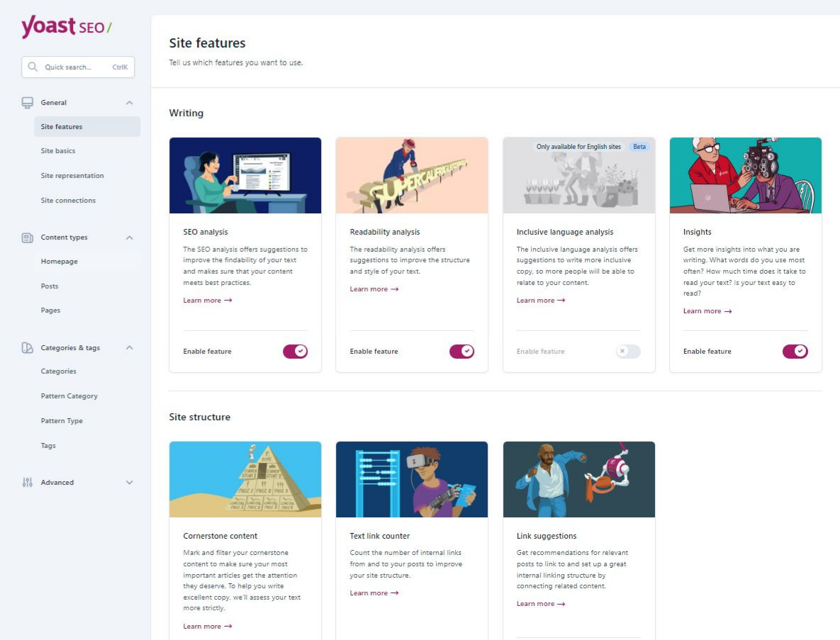Click the General monitor icon in sidebar
Viewport: 840px width, 640px height.
[28, 103]
